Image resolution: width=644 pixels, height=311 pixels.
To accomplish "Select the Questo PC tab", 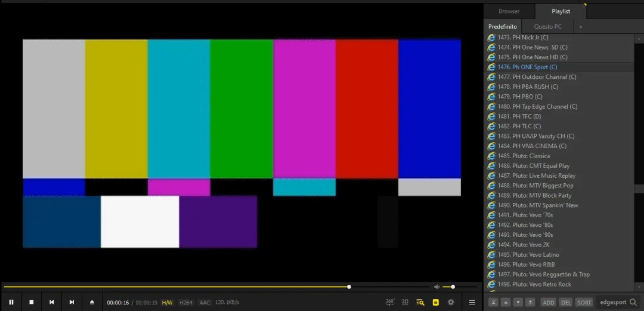I will [x=548, y=26].
